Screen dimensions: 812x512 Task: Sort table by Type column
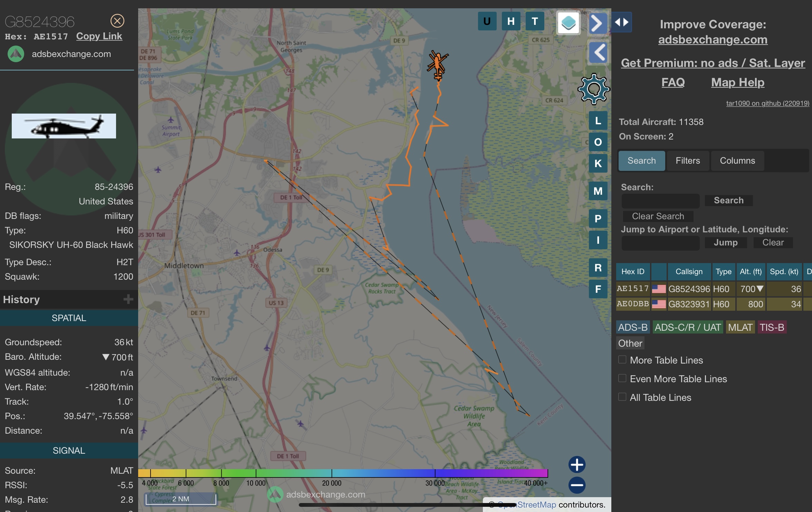[723, 272]
